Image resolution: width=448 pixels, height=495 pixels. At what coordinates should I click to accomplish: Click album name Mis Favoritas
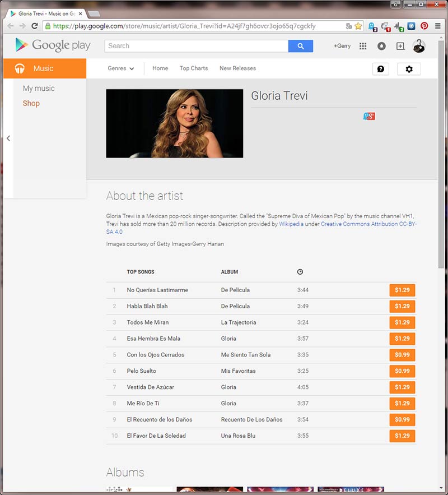239,371
